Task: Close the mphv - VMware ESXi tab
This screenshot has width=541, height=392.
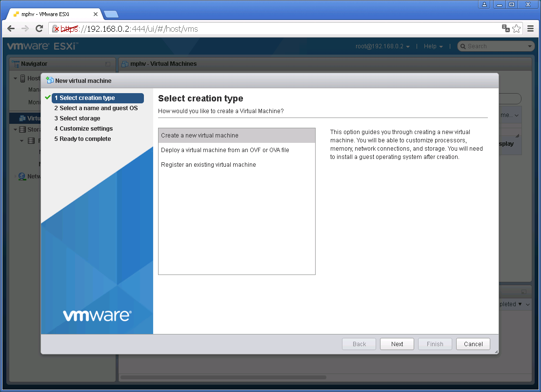Action: click(96, 14)
